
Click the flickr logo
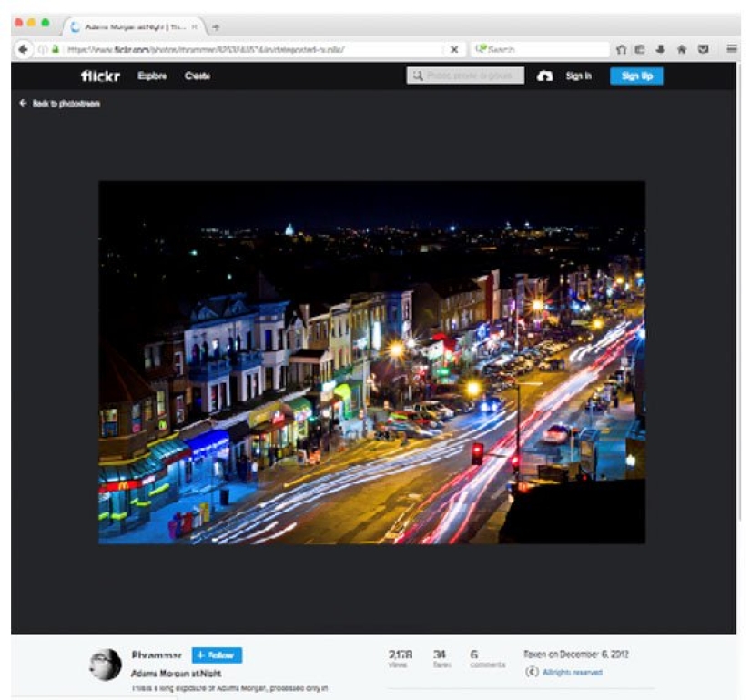(100, 76)
